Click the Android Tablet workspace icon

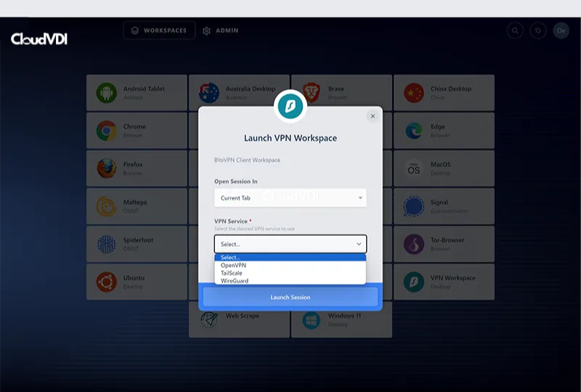107,93
